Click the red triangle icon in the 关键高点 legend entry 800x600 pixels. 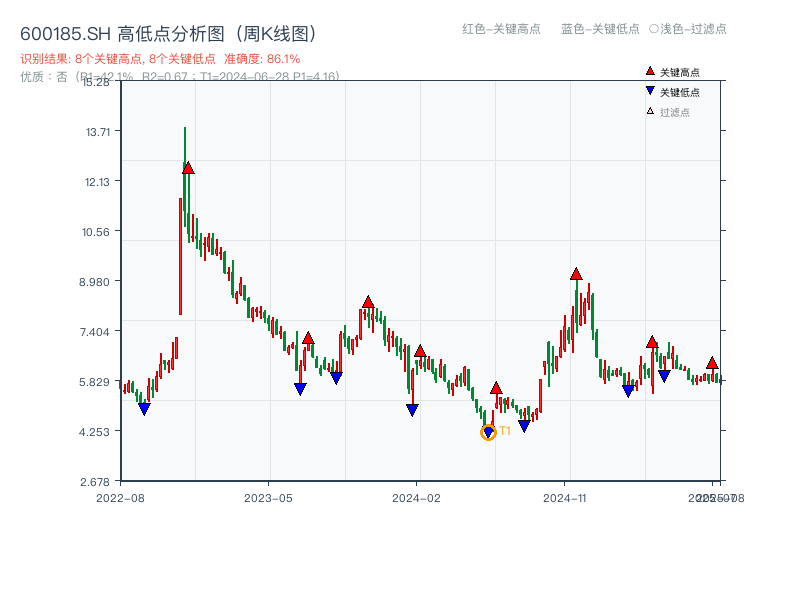650,71
